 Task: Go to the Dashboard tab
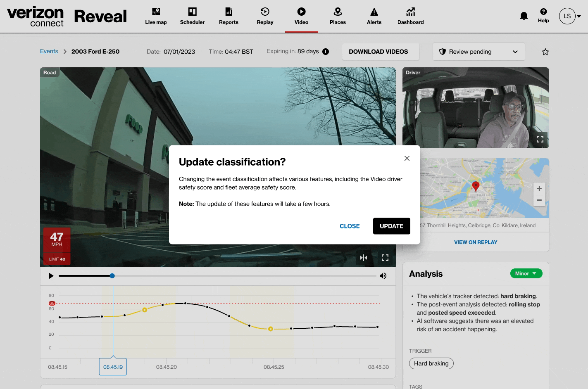(x=410, y=17)
